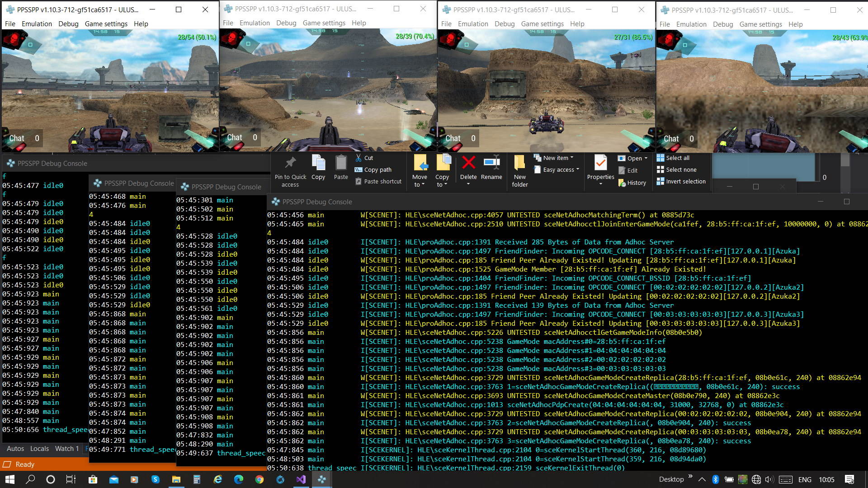
Task: Open Game settings menu in the third PPSSPP window
Action: pos(542,23)
